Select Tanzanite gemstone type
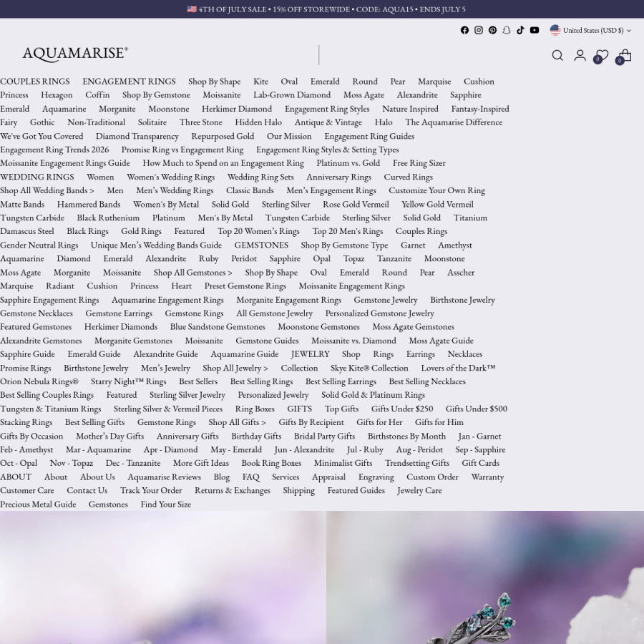 (x=394, y=259)
